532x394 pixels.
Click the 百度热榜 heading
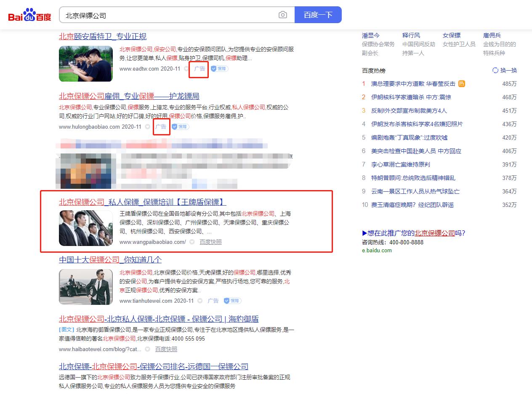click(374, 71)
